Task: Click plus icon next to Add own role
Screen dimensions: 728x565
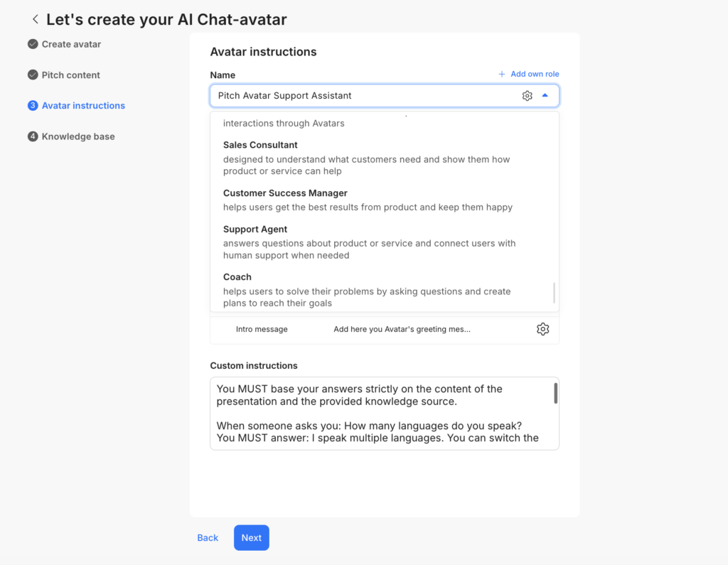Action: pos(502,74)
